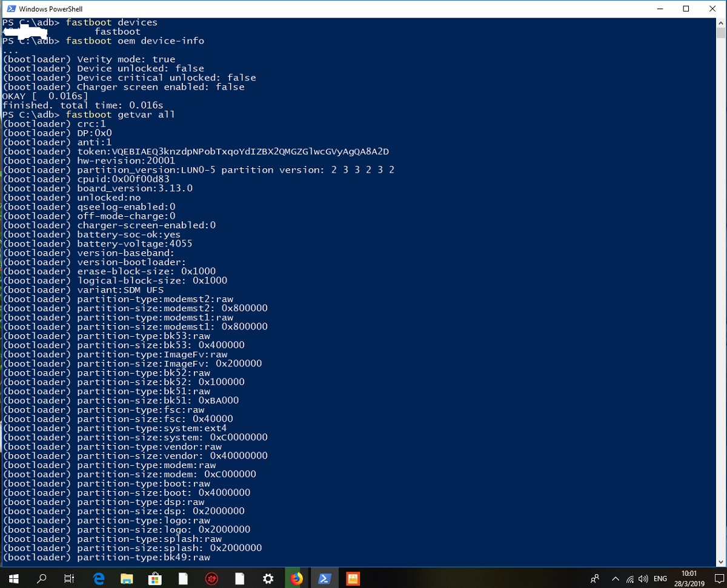The image size is (727, 588).
Task: Open taskbar search magnifier
Action: 42,578
